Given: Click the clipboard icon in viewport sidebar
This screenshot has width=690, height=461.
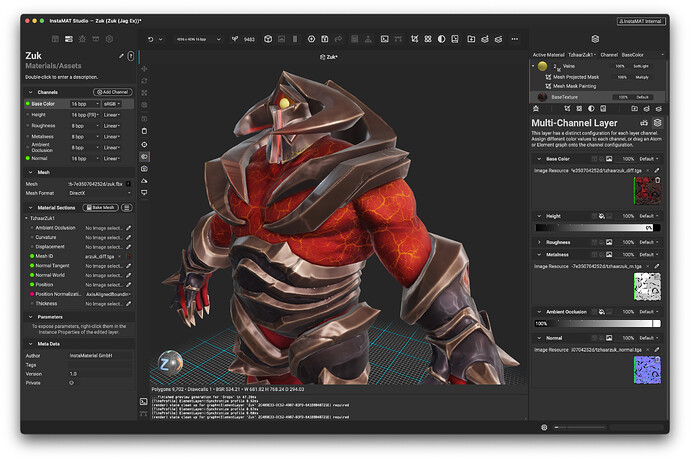Looking at the screenshot, I should click(145, 131).
